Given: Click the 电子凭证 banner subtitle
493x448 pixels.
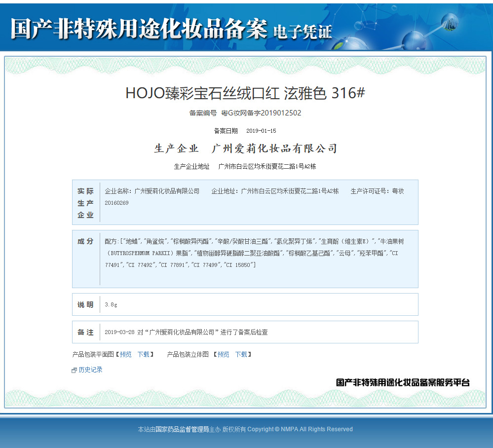Looking at the screenshot, I should (303, 32).
